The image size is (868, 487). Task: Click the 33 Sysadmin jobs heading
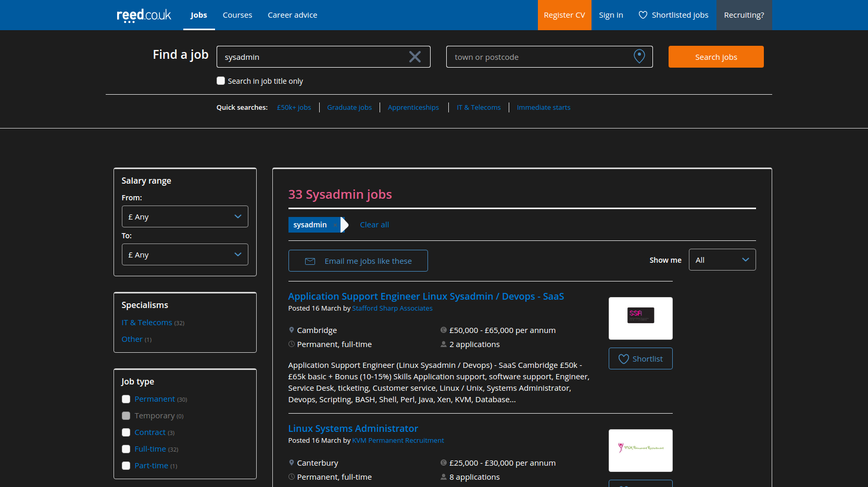click(340, 195)
